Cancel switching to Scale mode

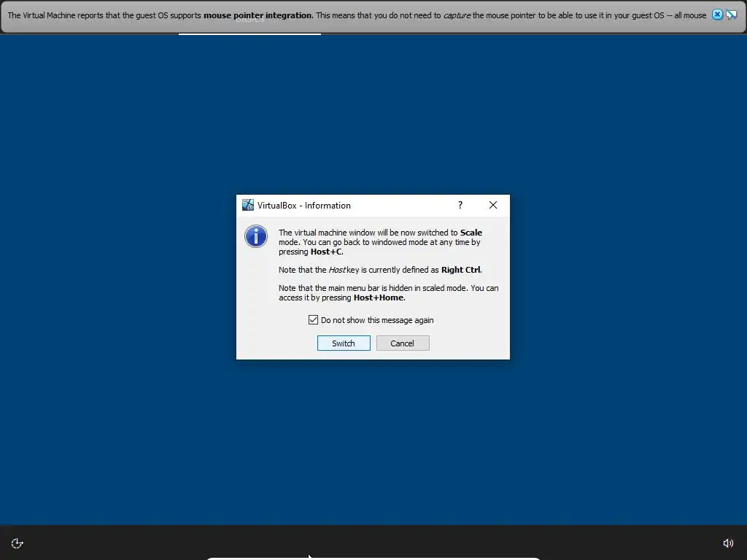point(403,343)
